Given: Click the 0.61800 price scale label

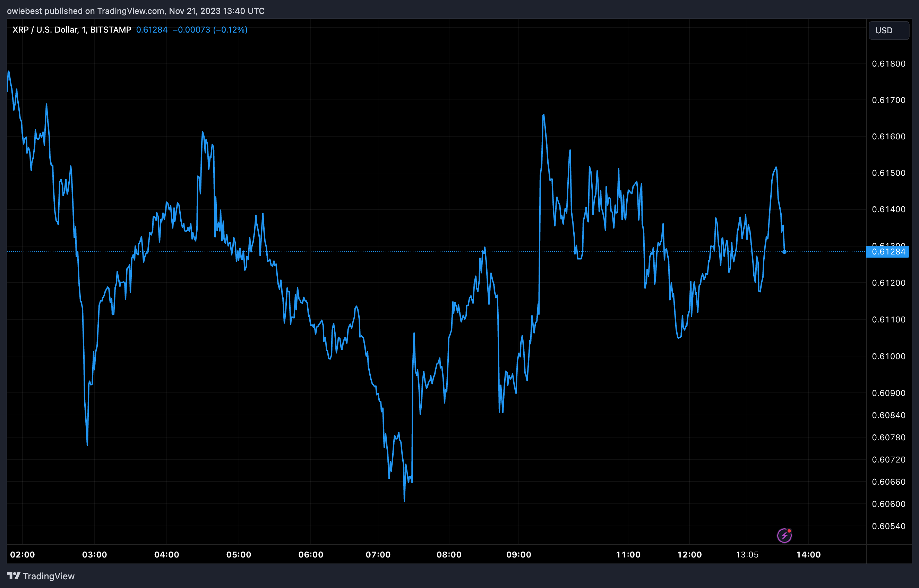Looking at the screenshot, I should [x=888, y=64].
